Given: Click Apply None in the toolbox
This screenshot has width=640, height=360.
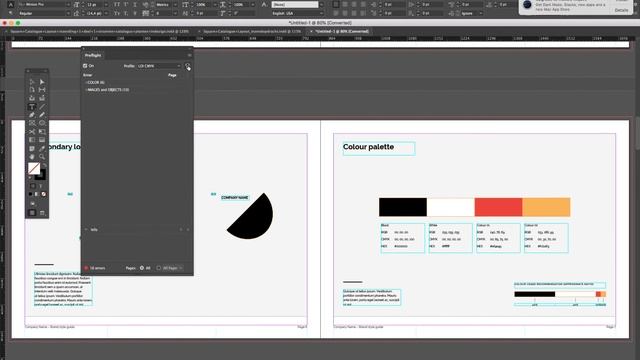Looking at the screenshot, I should (x=44, y=194).
